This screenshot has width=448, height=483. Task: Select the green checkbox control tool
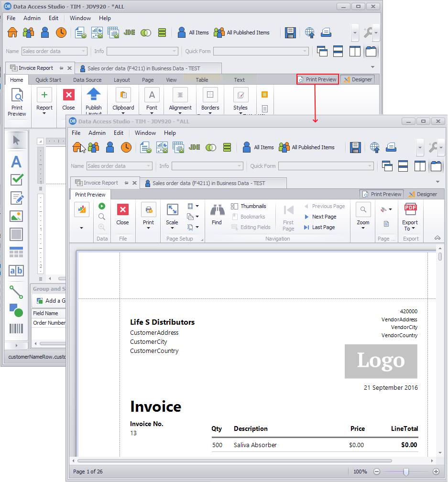click(17, 180)
